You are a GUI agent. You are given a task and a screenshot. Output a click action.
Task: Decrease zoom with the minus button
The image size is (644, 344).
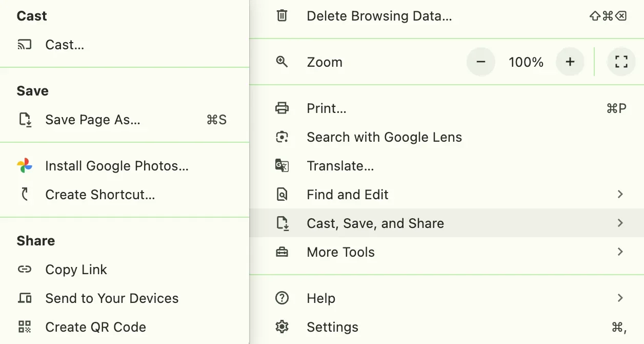[x=481, y=62]
